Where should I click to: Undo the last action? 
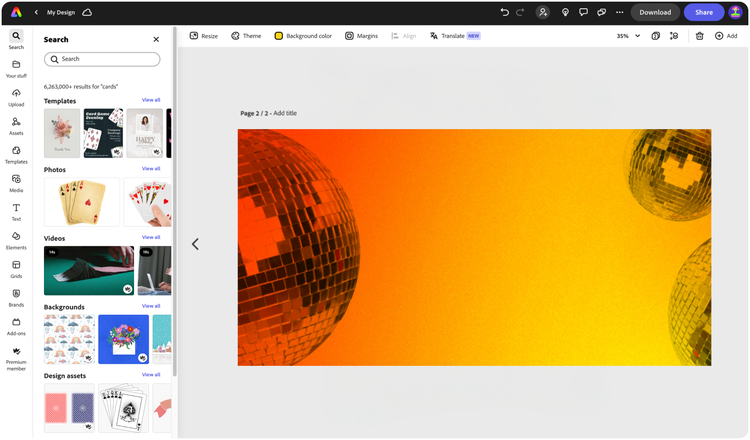pyautogui.click(x=504, y=12)
